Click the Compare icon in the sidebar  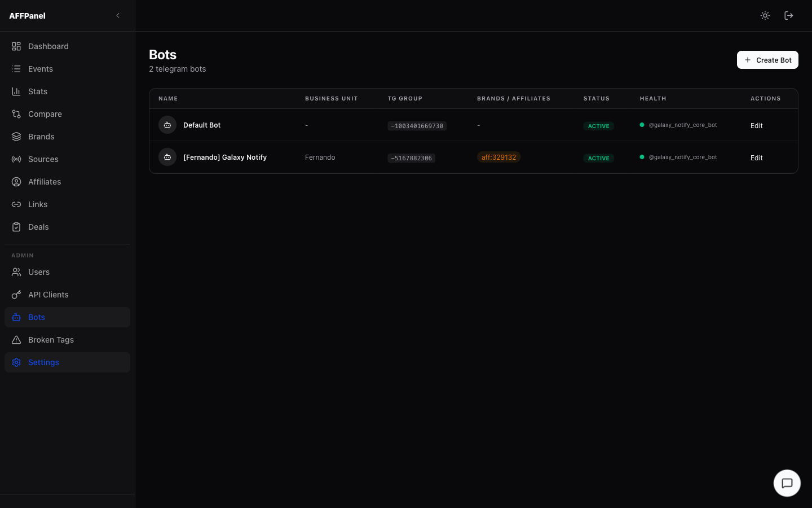click(16, 114)
